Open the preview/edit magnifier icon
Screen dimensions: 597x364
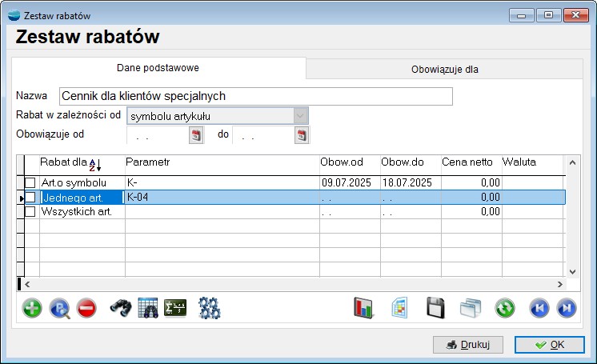coord(59,308)
